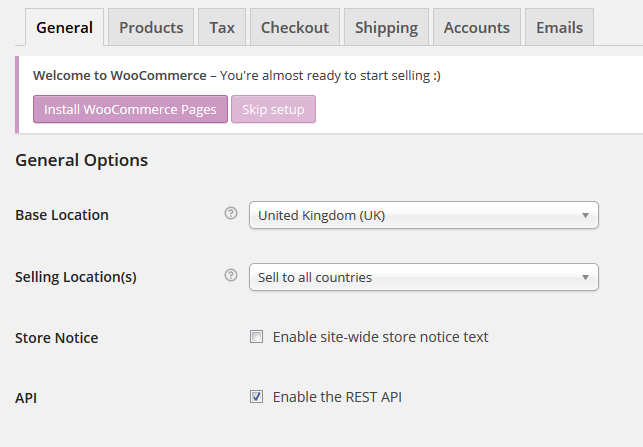
Task: Select the Shipping tab
Action: pos(386,27)
